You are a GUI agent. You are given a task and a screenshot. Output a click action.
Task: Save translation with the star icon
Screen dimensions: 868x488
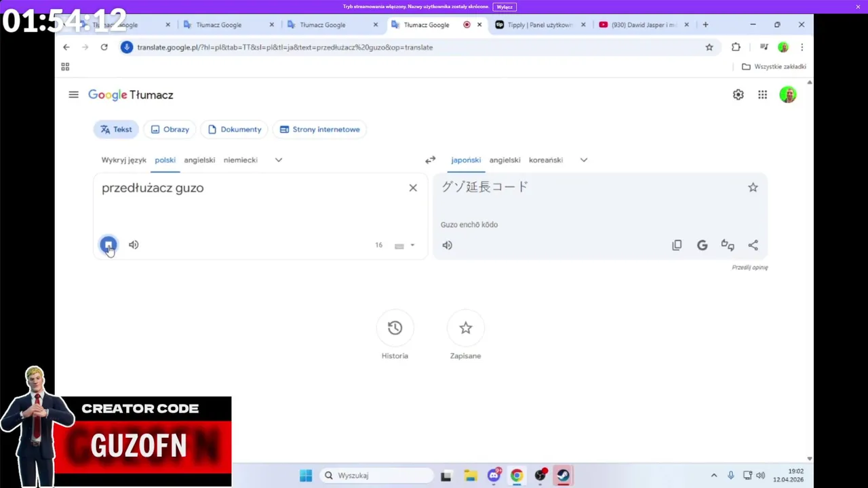point(753,188)
